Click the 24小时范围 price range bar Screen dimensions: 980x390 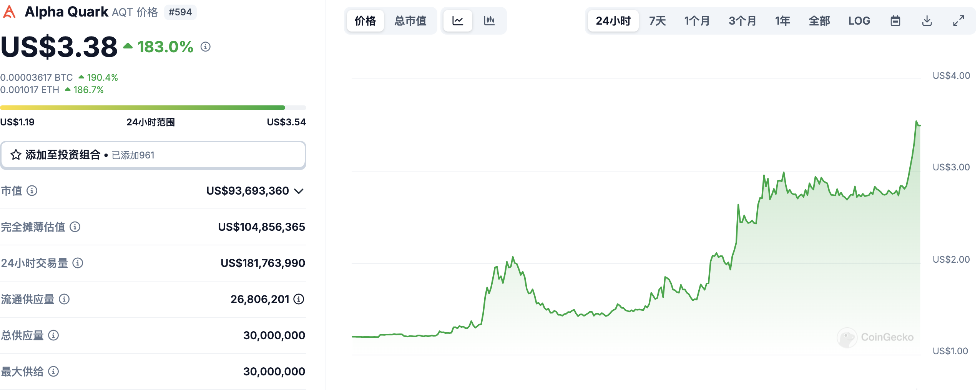click(153, 108)
